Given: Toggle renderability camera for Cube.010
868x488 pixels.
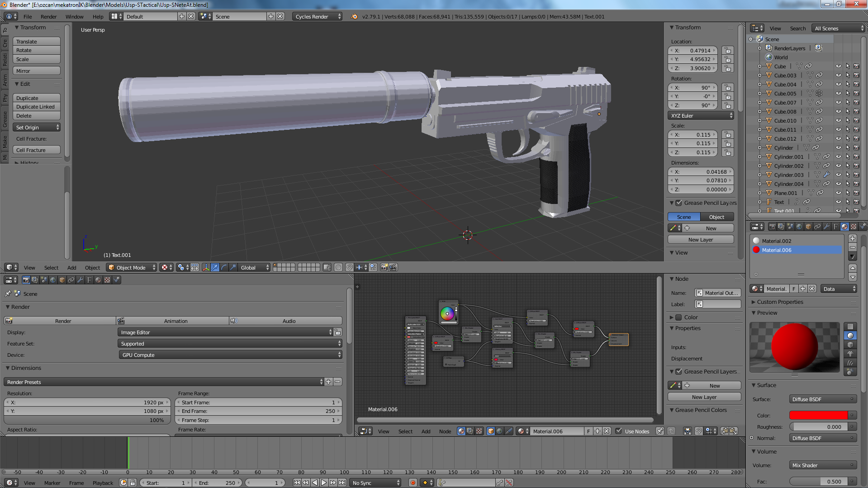Looking at the screenshot, I should pos(856,121).
